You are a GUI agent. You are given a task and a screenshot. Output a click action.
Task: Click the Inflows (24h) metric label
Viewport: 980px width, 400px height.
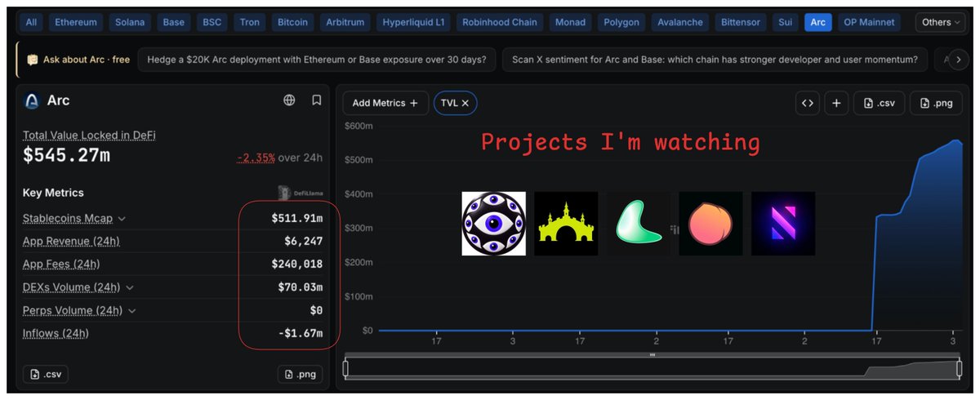click(x=56, y=333)
